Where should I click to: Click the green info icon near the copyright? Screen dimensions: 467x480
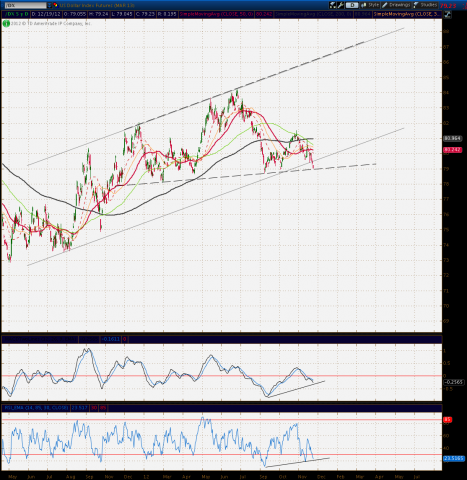click(x=6, y=24)
